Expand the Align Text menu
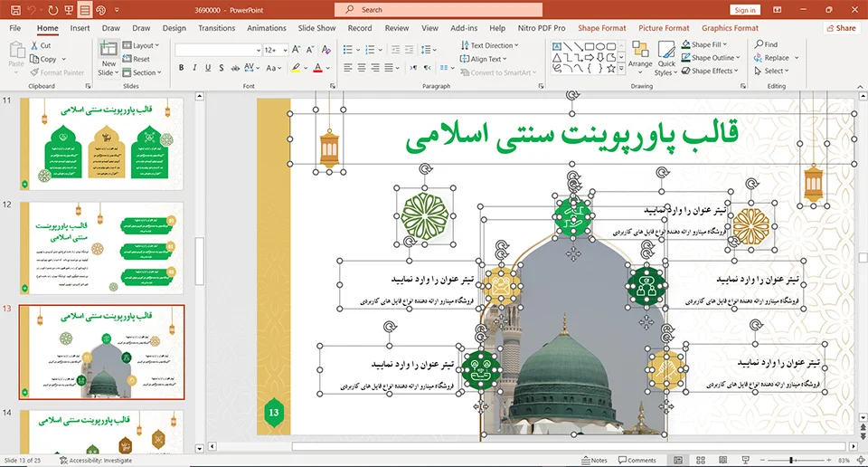The height and width of the screenshot is (467, 868). (x=483, y=59)
